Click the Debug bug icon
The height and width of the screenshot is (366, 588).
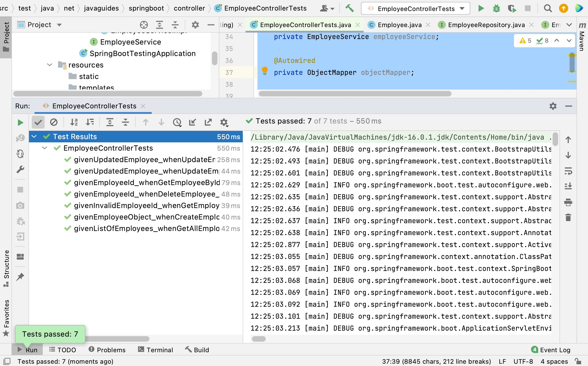point(496,8)
